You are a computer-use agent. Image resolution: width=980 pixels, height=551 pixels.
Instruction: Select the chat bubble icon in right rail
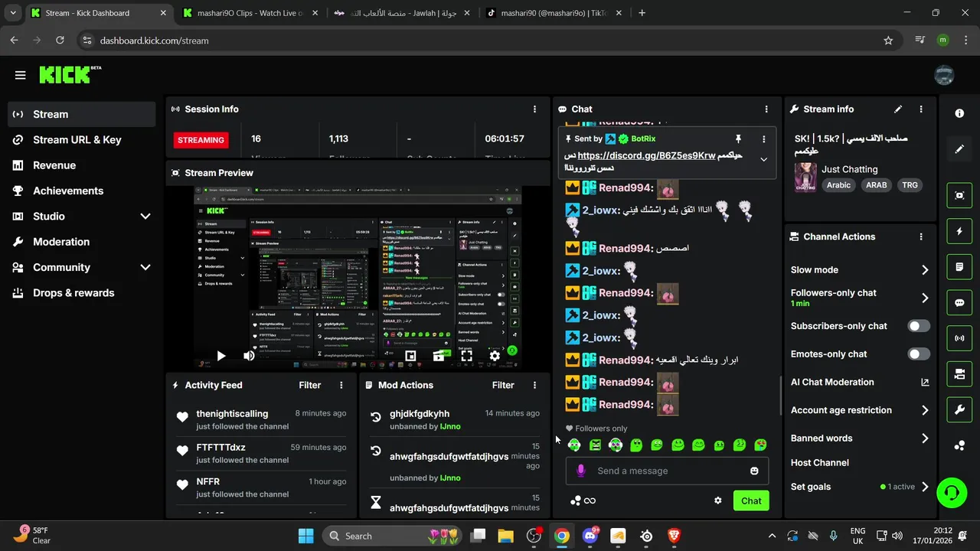tap(959, 302)
